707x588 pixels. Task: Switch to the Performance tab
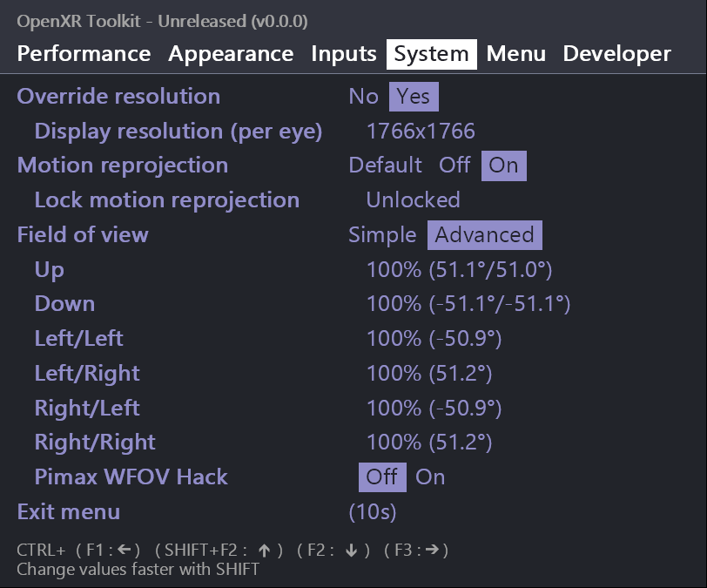coord(84,54)
